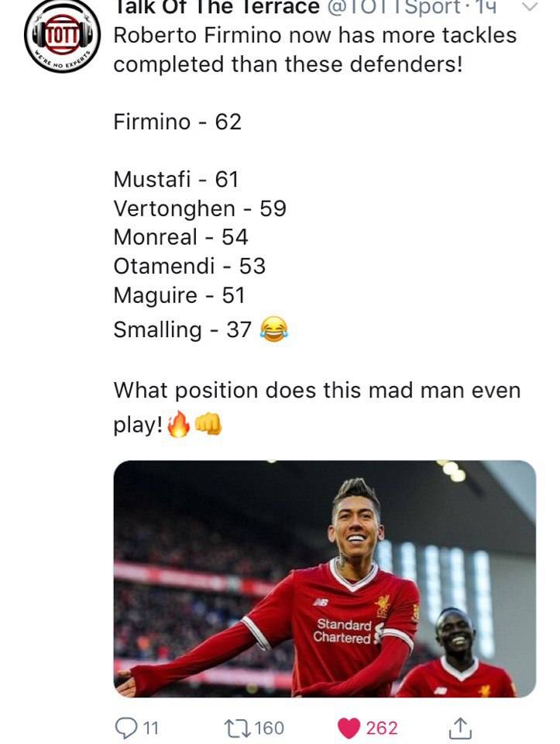Click the crying laughing emoji after Smalling
Screen dimensions: 560x744
(274, 329)
